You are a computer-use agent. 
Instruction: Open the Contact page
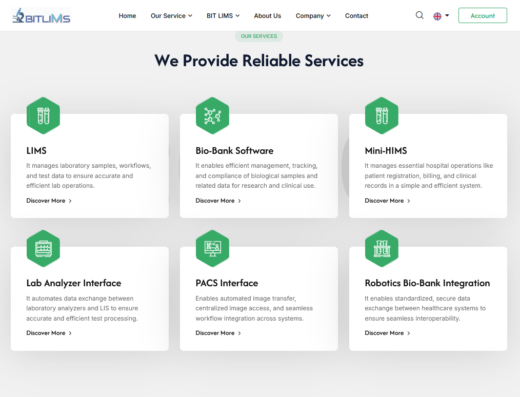coord(356,16)
